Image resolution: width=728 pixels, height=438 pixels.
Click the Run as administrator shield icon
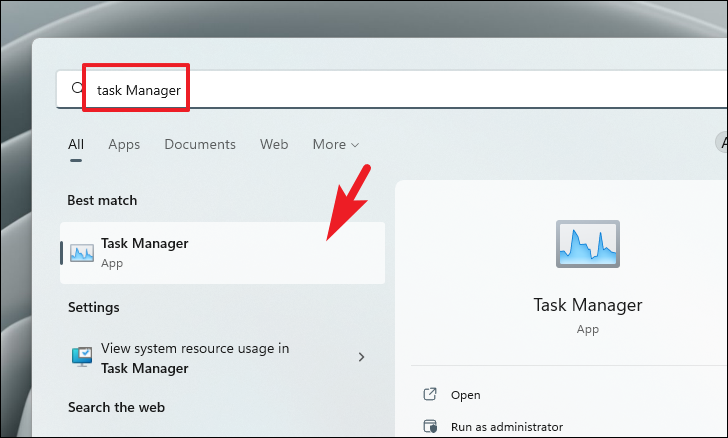click(430, 426)
